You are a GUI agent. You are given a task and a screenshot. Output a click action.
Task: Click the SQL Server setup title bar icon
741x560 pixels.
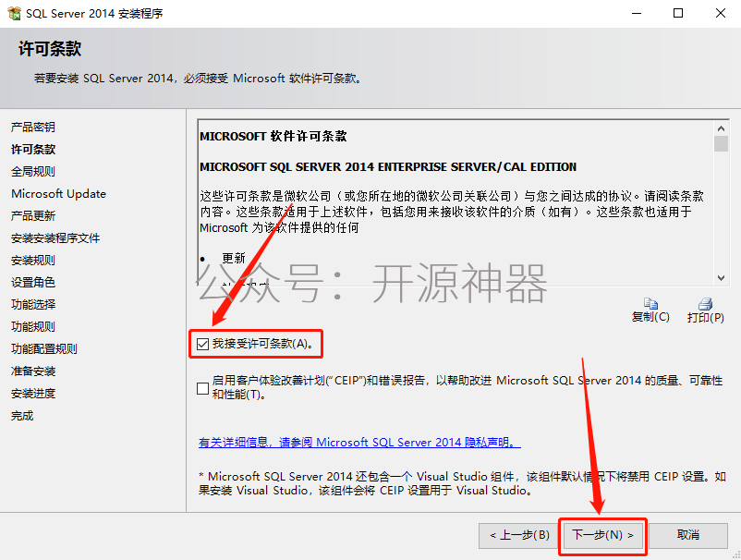14,13
